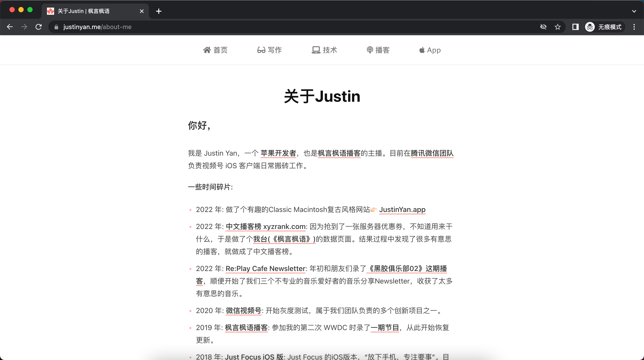This screenshot has height=360, width=644.
Task: Toggle the browser side panel icon
Action: (575, 27)
